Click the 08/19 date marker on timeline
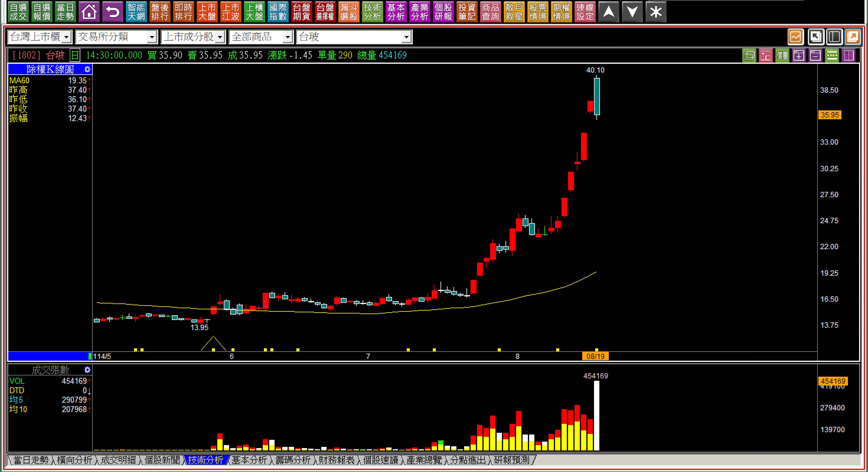Screen dimensions: 868x472 (595, 356)
